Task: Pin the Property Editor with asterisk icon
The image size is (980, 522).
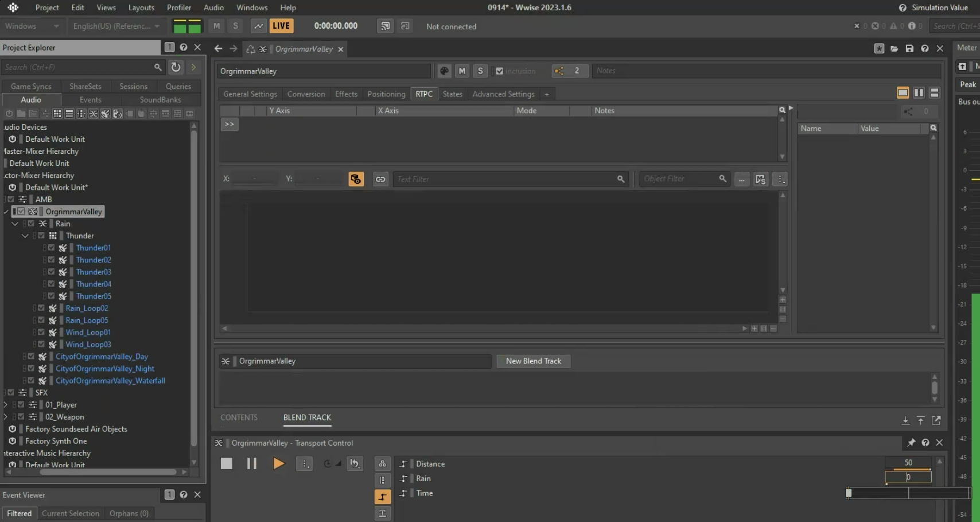Action: 879,49
